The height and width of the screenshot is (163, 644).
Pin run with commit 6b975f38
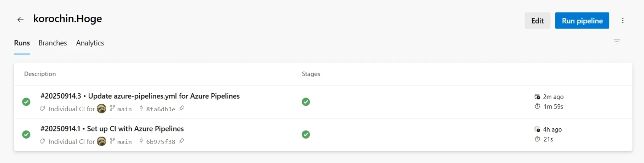pyautogui.click(x=182, y=141)
